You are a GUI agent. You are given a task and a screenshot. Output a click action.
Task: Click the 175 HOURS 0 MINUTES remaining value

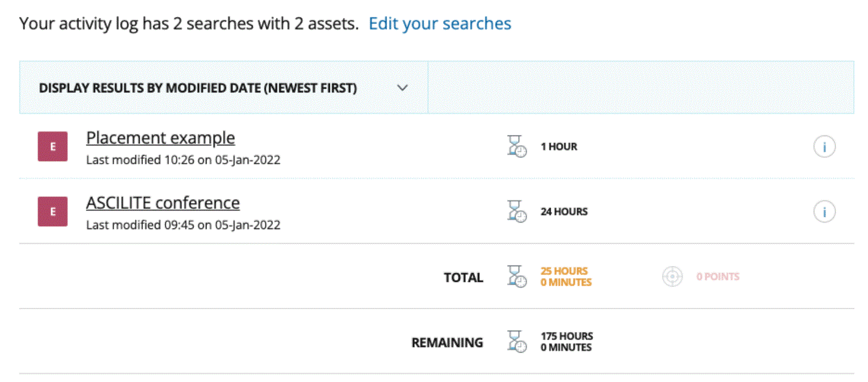[x=566, y=342]
